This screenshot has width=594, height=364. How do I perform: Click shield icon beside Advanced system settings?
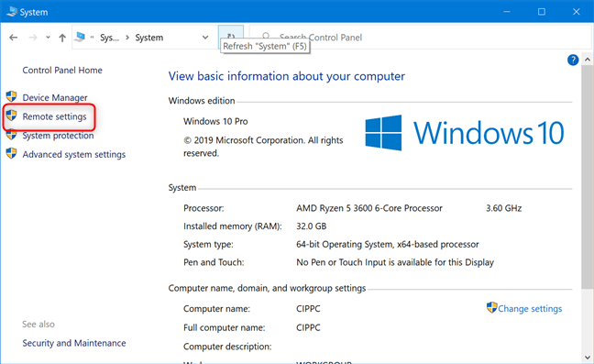[x=11, y=153]
